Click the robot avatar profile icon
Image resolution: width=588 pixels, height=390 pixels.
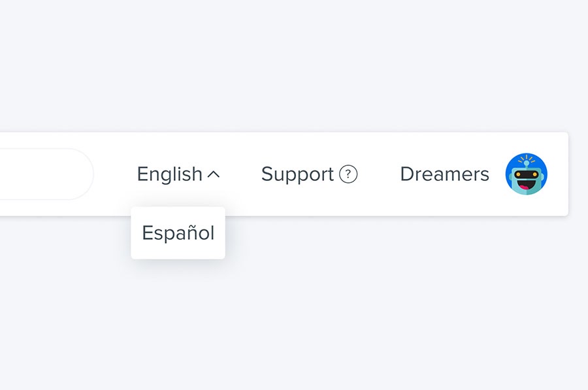click(x=526, y=174)
